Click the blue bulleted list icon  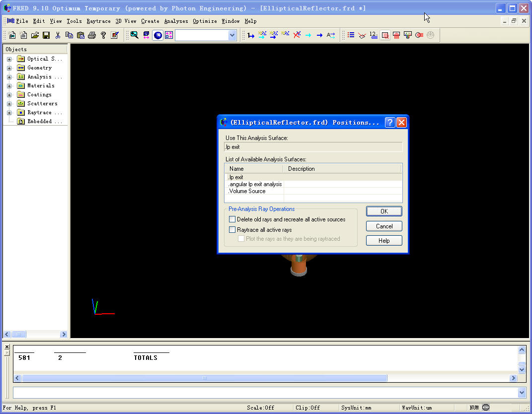coord(351,35)
